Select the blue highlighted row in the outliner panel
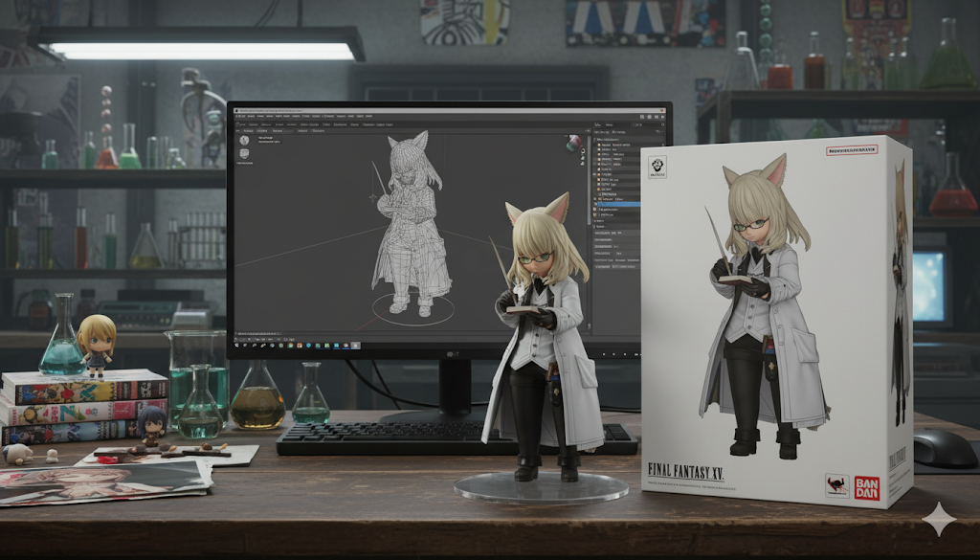 tap(617, 204)
